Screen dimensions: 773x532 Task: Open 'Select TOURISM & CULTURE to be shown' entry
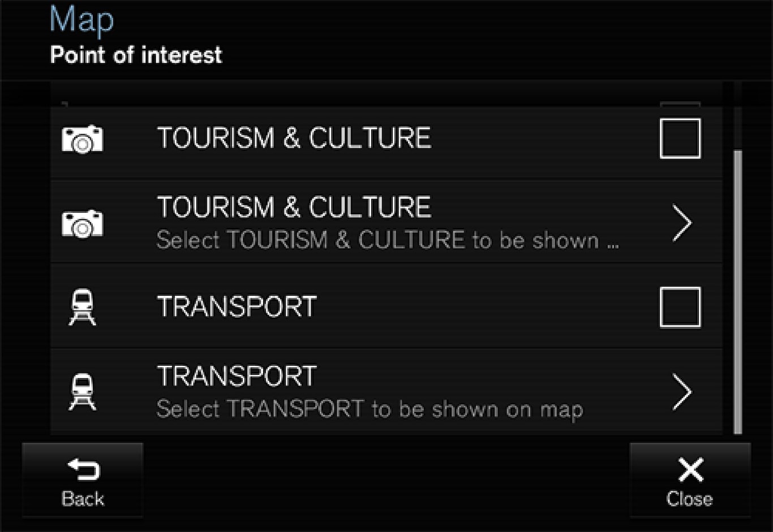pos(387,241)
